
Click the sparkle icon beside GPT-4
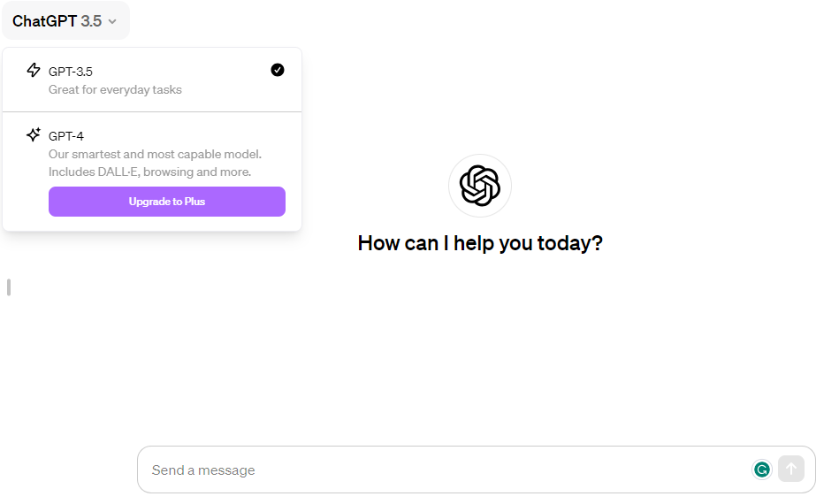tap(34, 134)
